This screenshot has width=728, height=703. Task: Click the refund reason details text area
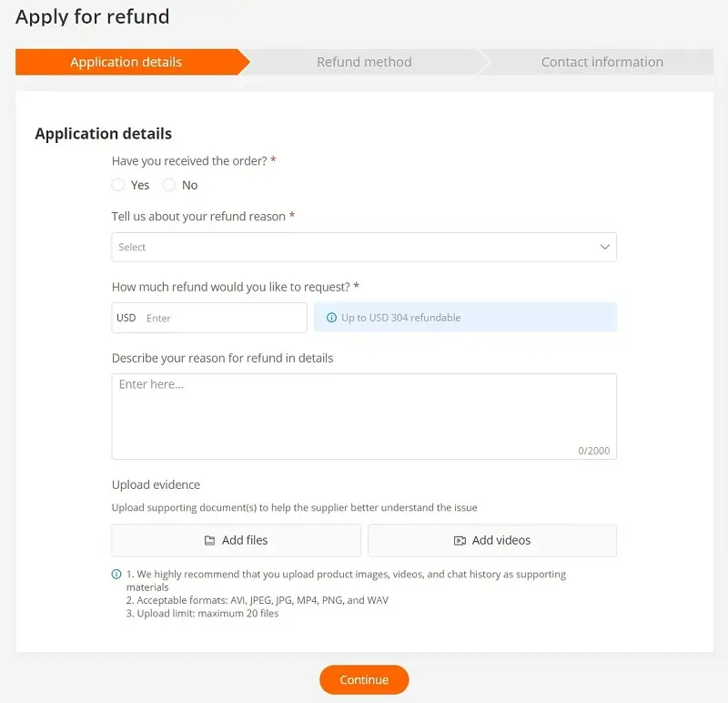364,414
